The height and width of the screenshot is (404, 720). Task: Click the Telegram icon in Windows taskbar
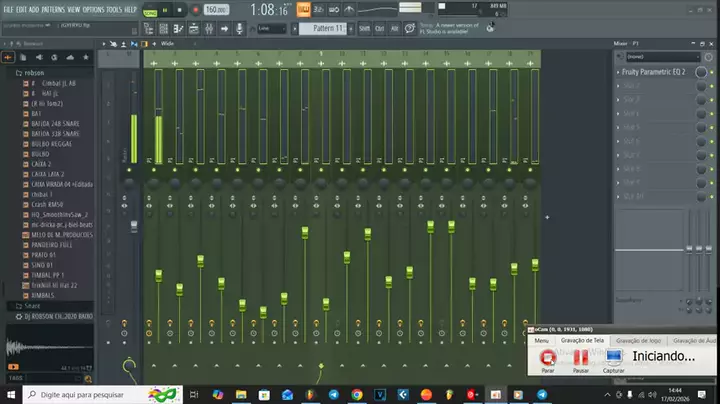pyautogui.click(x=333, y=394)
